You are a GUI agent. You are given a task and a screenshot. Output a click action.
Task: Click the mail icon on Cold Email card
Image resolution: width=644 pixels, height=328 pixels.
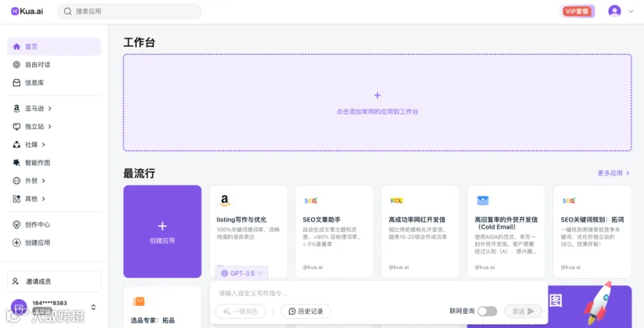click(x=482, y=201)
